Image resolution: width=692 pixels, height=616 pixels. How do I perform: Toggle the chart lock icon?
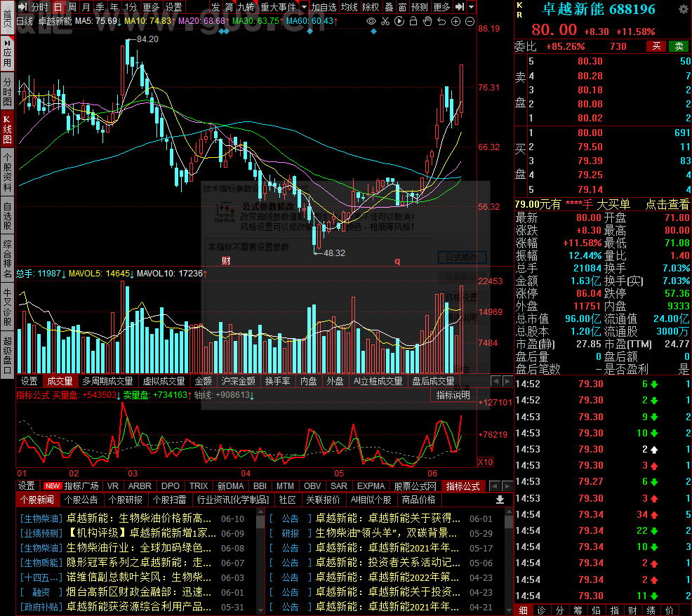click(413, 21)
